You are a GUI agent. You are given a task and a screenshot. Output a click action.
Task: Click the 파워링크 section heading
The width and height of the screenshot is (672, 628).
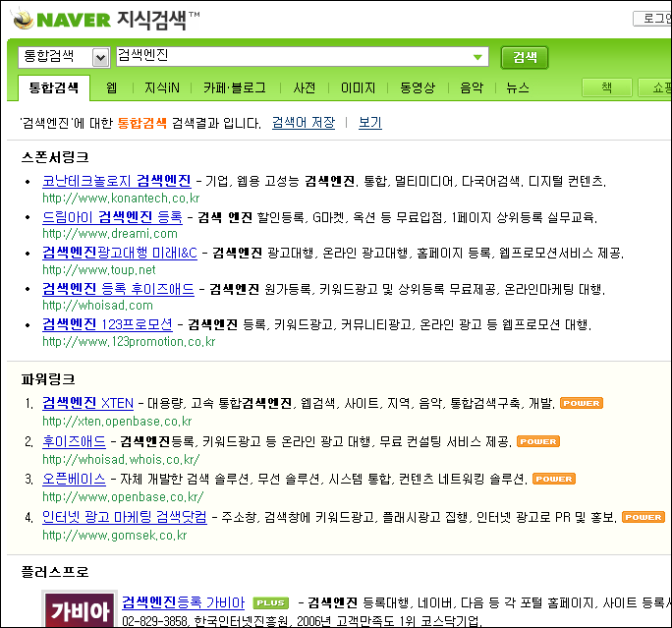pyautogui.click(x=48, y=379)
